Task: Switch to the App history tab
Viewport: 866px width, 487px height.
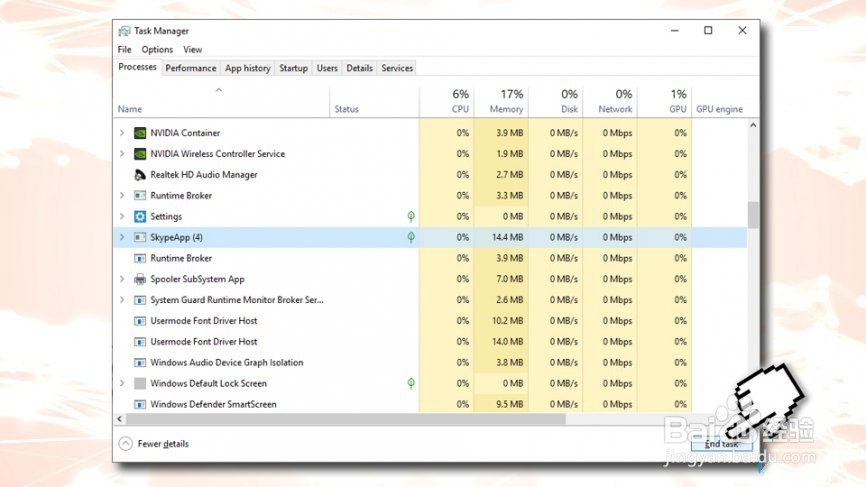Action: (247, 68)
